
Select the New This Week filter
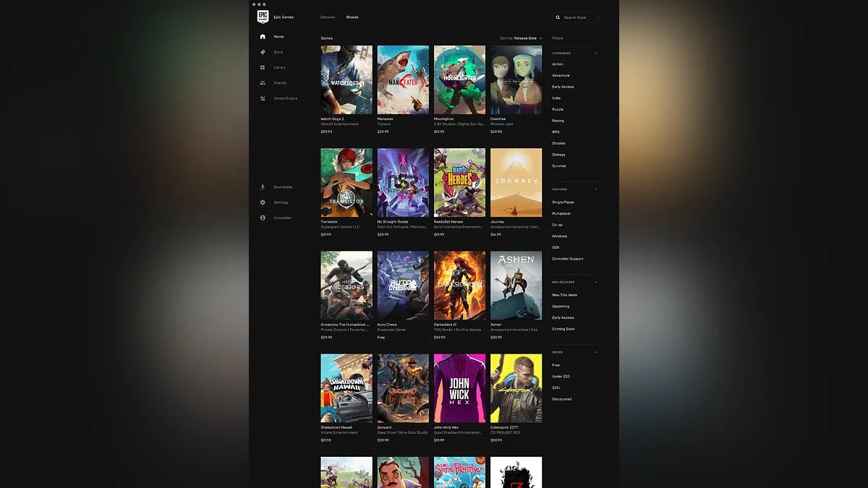tap(564, 295)
